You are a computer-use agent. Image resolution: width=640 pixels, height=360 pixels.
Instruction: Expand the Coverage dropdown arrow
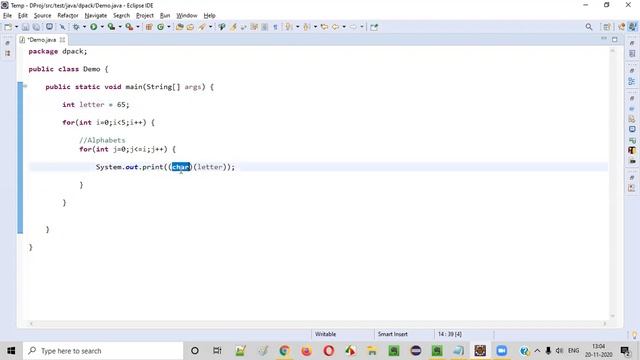coord(120,27)
